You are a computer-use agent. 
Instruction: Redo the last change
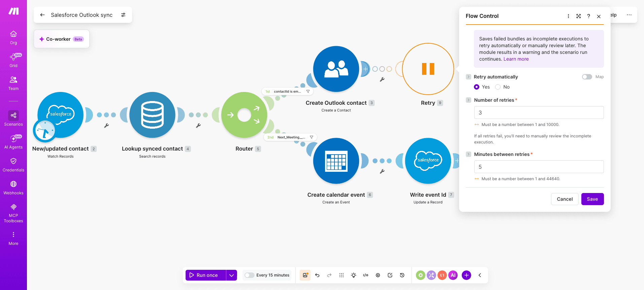(x=329, y=275)
